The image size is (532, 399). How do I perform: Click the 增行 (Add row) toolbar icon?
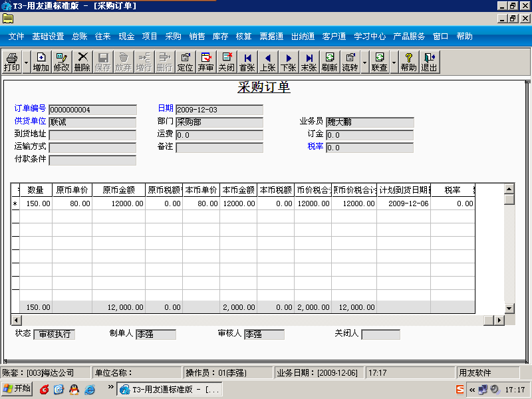click(144, 62)
